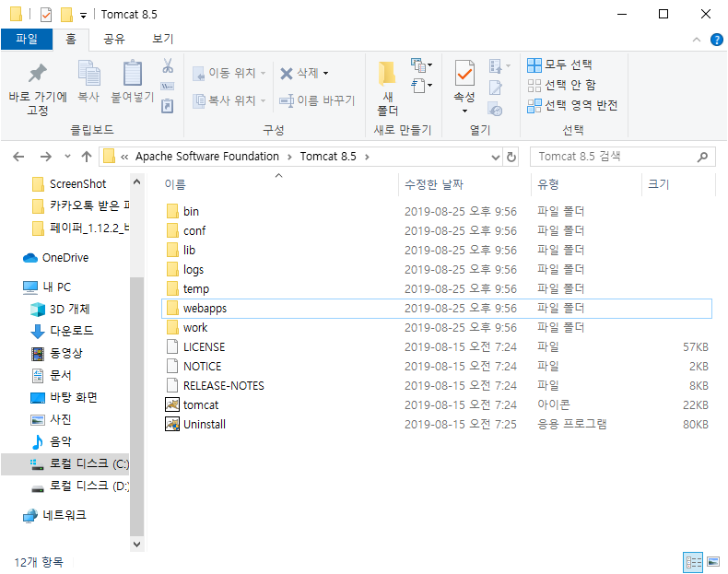
Task: Switch to Details view icon
Action: point(693,562)
